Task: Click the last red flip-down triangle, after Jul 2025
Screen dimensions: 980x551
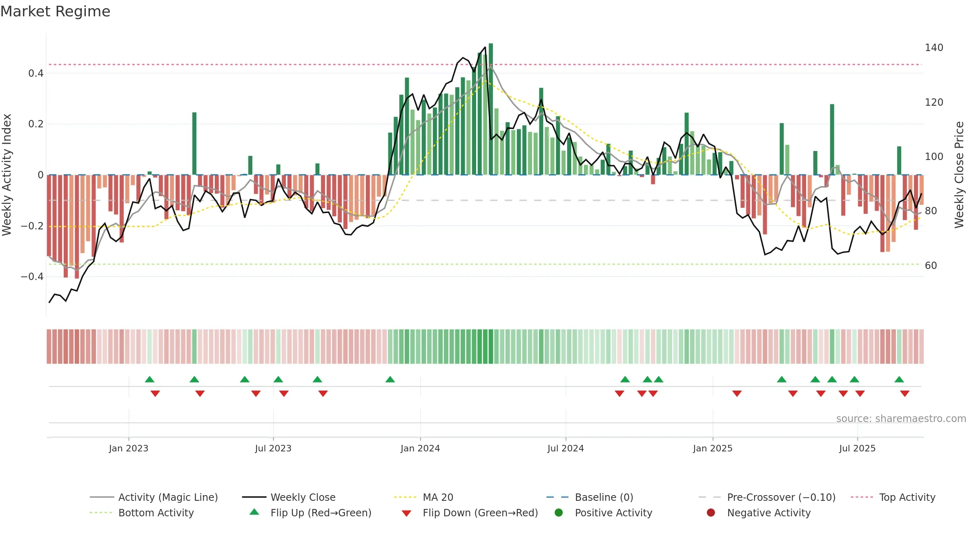Action: (x=905, y=393)
